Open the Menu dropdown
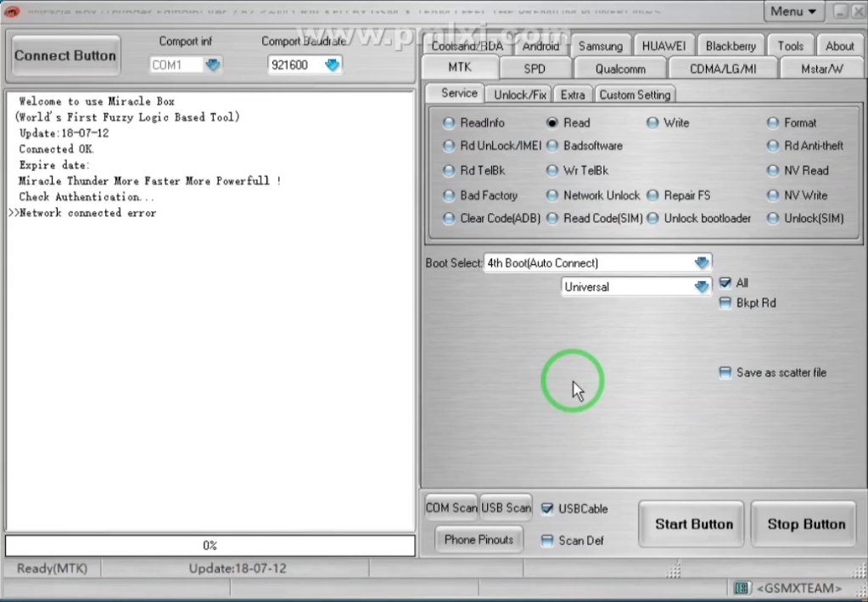 [793, 11]
